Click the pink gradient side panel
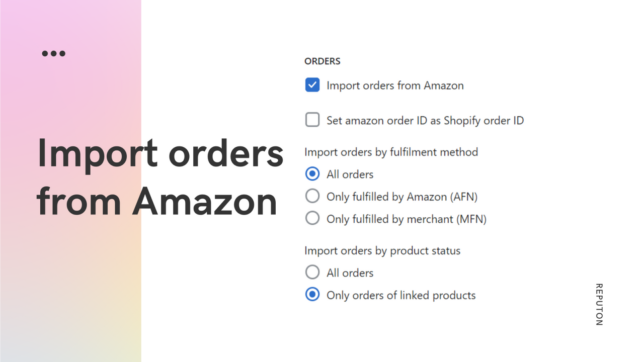This screenshot has width=644, height=362. point(70,302)
